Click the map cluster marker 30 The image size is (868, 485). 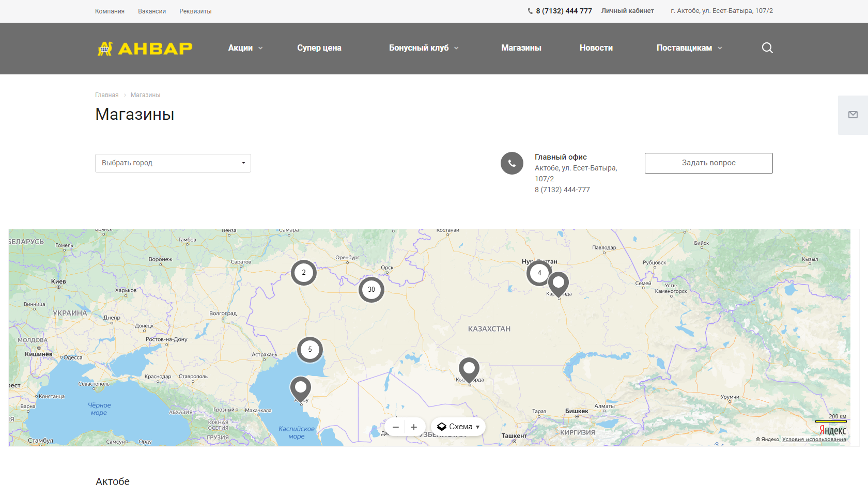[x=371, y=290]
